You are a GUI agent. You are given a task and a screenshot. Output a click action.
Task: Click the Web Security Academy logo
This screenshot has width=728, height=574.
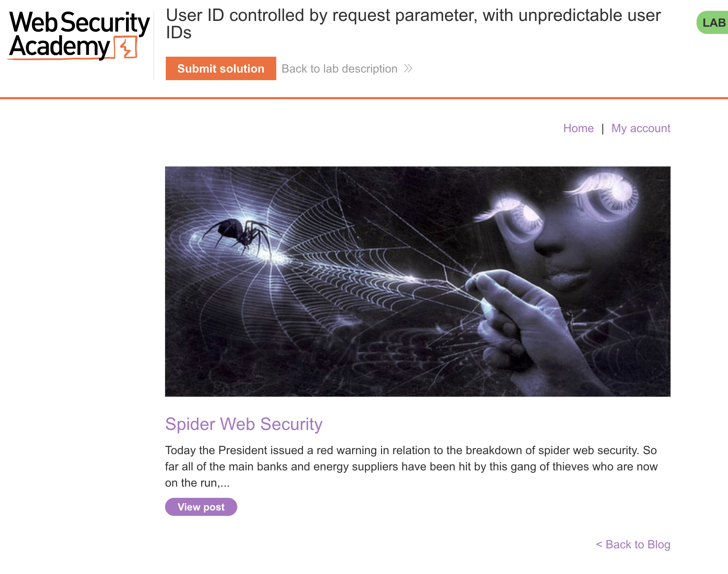[x=79, y=35]
